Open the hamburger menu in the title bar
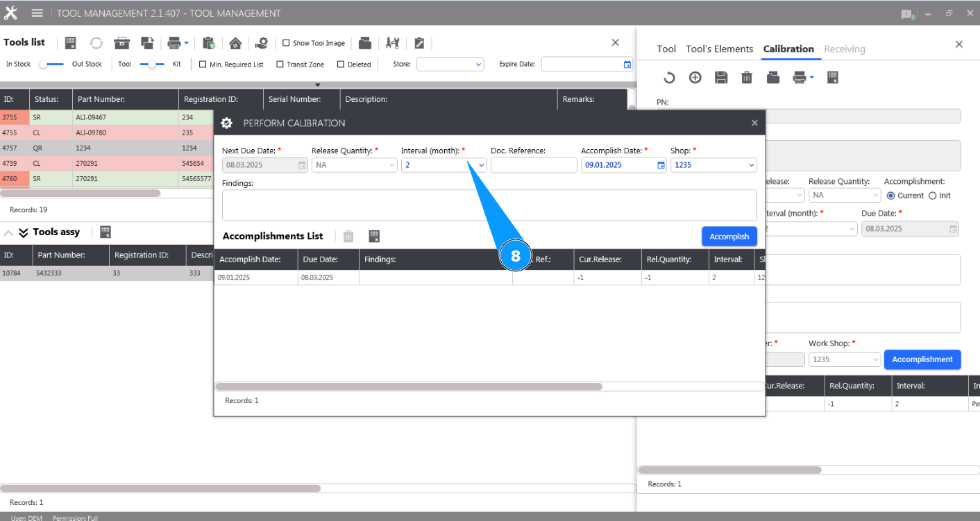The height and width of the screenshot is (521, 980). point(37,13)
